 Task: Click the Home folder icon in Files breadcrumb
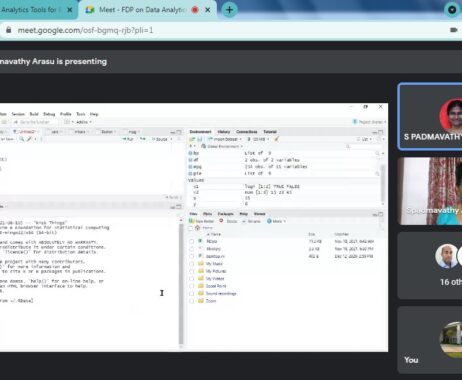click(197, 228)
